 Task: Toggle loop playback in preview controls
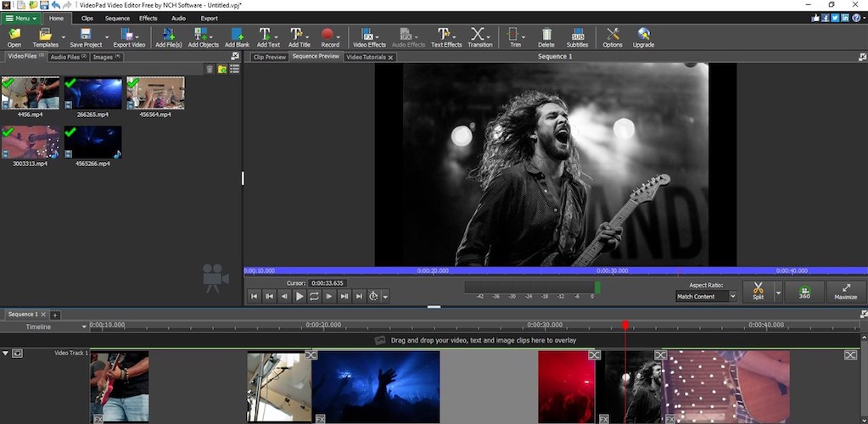pyautogui.click(x=314, y=296)
